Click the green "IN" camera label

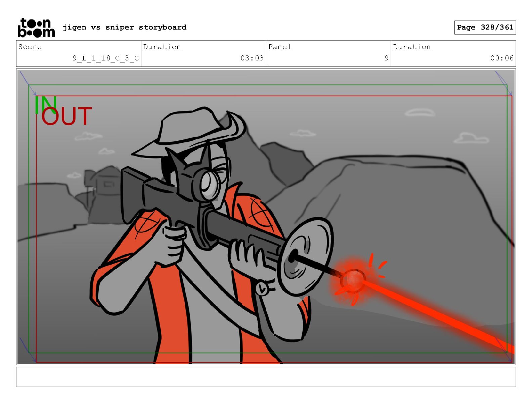(x=46, y=104)
